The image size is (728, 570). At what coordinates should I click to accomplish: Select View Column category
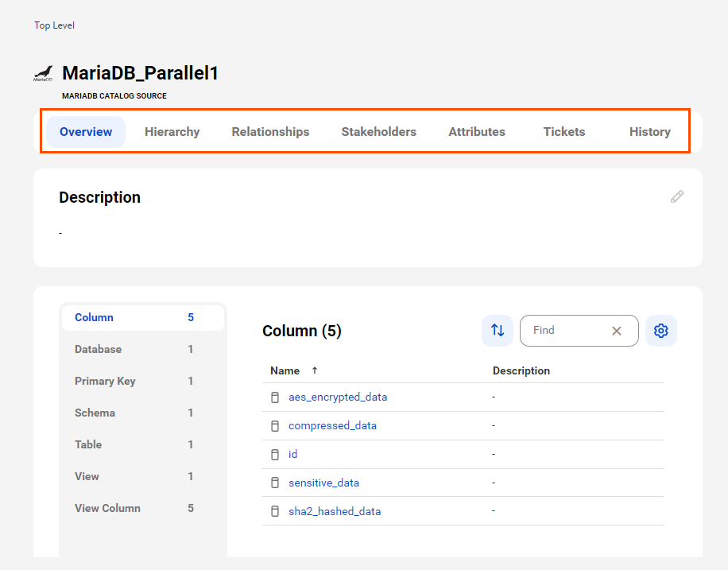(x=143, y=508)
